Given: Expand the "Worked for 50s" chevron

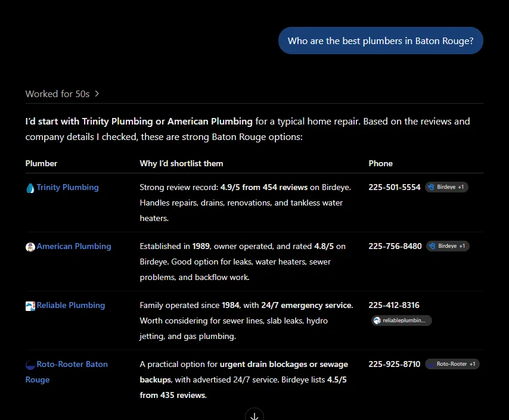Looking at the screenshot, I should coord(97,94).
